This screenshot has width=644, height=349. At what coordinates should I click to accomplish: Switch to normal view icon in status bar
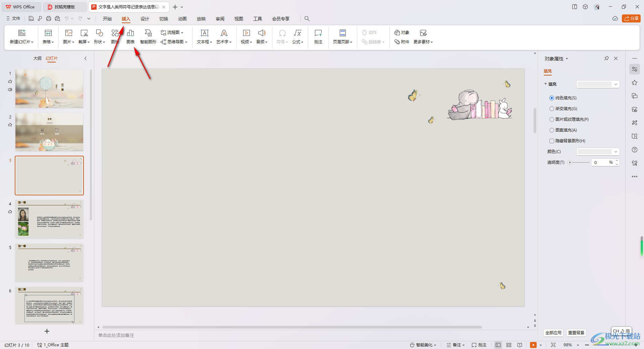(498, 345)
